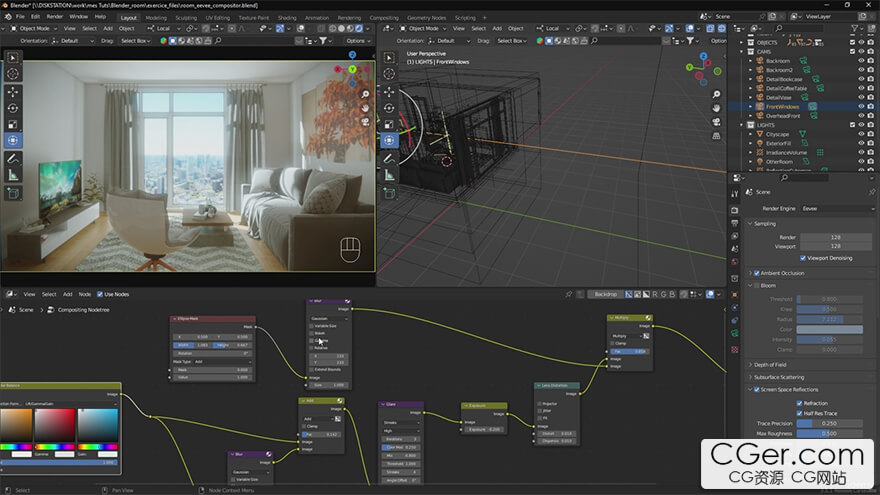
Task: Toggle the Refraction checkbox
Action: point(799,403)
